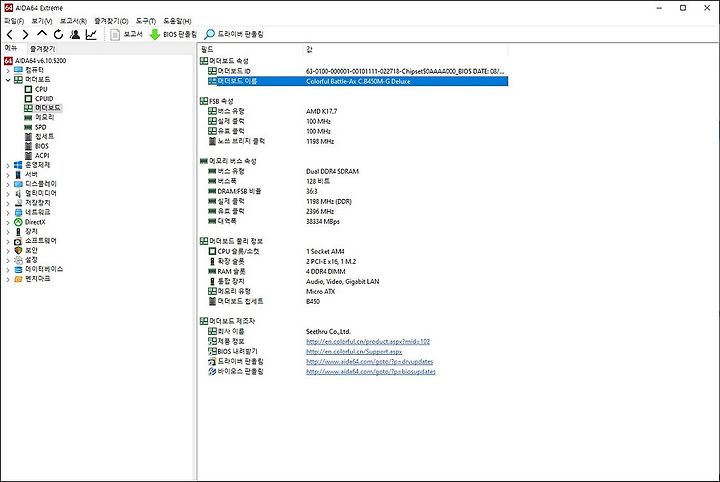This screenshot has width=720, height=482.
Task: Click the 보고서 report toolbar button
Action: coord(127,34)
